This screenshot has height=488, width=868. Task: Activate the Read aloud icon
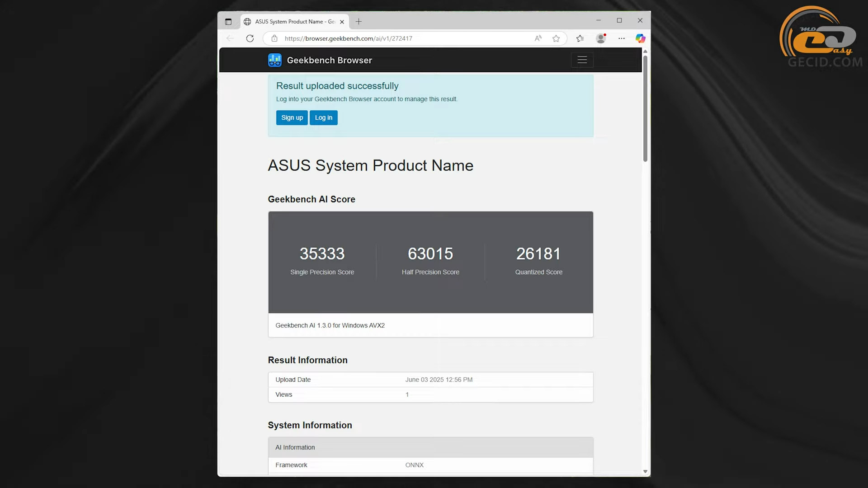point(538,38)
